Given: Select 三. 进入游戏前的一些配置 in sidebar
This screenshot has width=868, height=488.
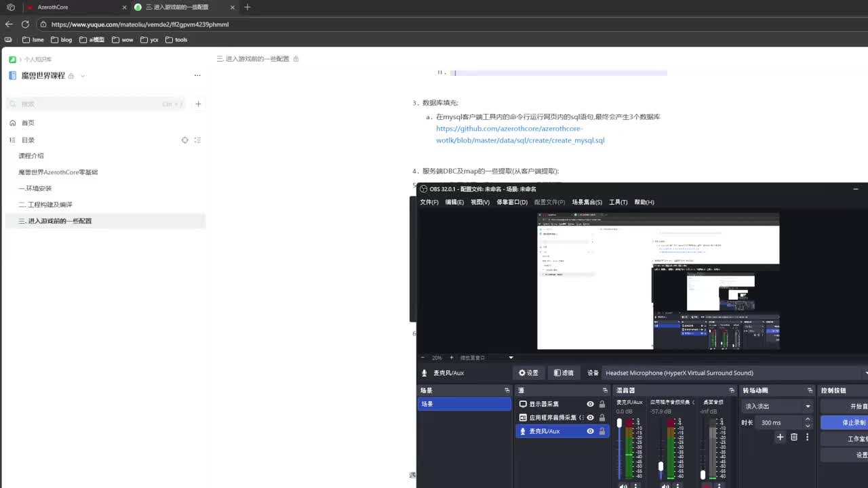Looking at the screenshot, I should (105, 221).
